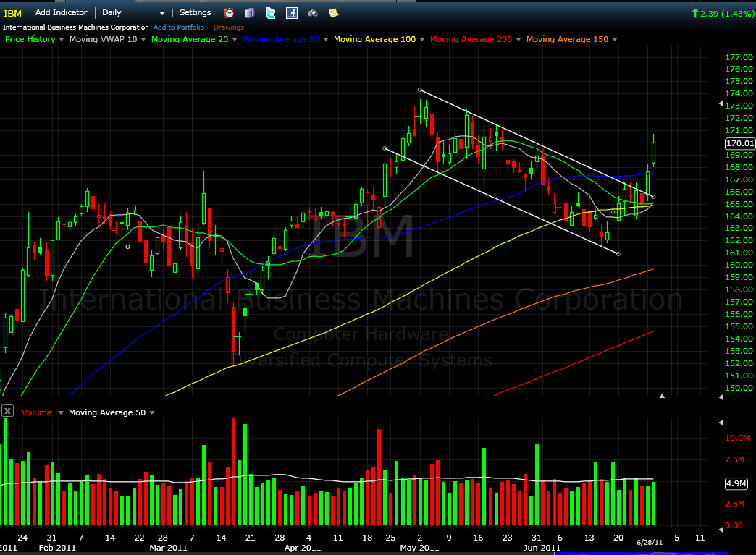Click the 10.0M volume axis label
Screen dimensions: 756x555
pos(737,438)
